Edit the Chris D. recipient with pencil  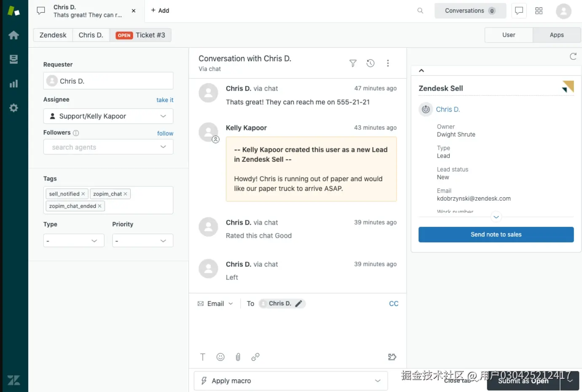tap(299, 303)
